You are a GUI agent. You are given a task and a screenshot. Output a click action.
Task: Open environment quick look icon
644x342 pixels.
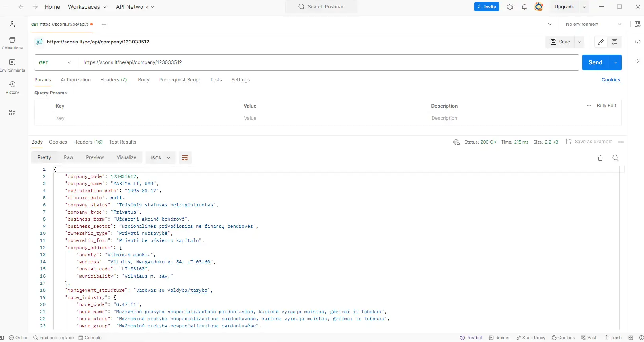638,24
